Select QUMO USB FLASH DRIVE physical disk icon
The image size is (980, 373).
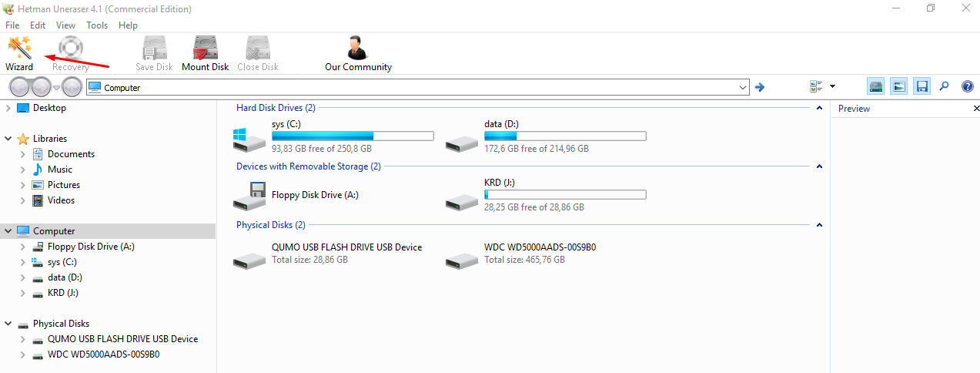point(249,259)
